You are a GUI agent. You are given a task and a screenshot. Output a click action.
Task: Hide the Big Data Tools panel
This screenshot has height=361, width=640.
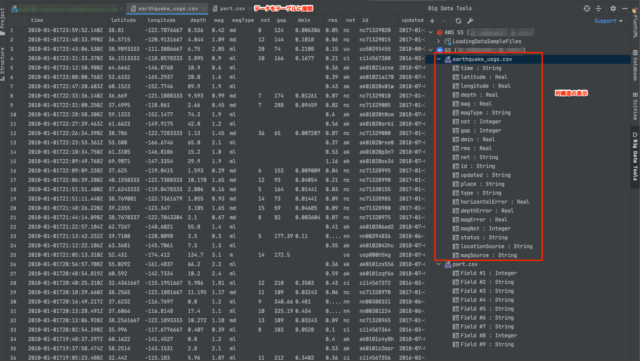(624, 8)
